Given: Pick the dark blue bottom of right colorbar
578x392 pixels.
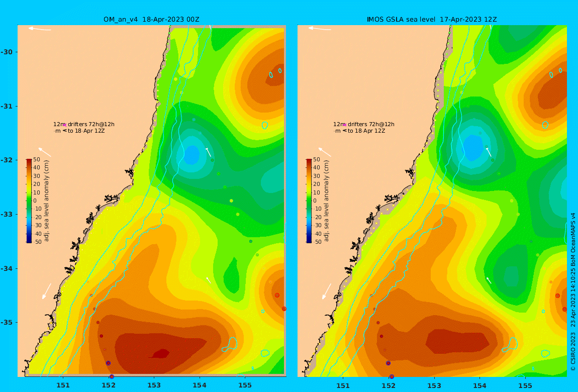Looking at the screenshot, I should tap(309, 241).
